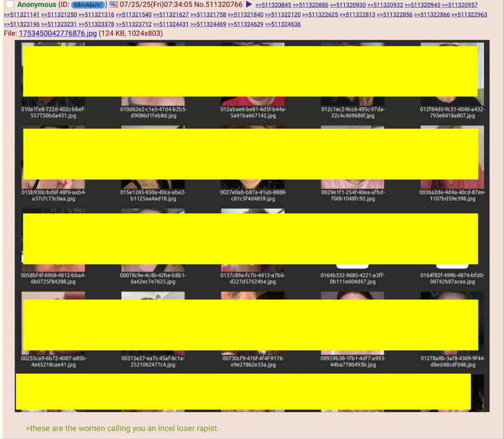Jump to reply >>511320886
This screenshot has height=439, width=504.
(310, 5)
